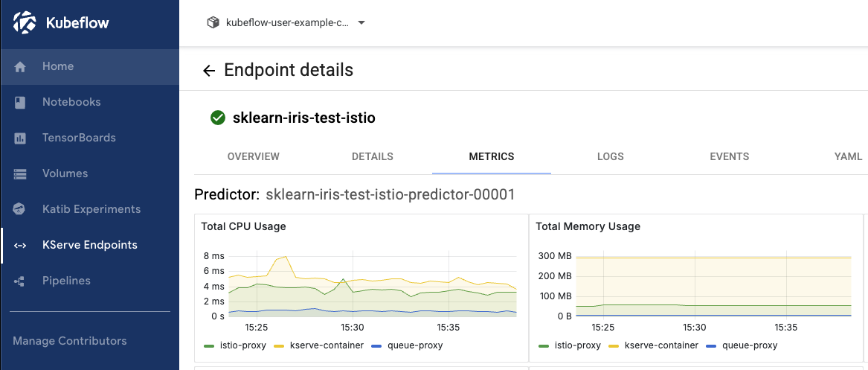Open the kubeflow-user-example namespace dropdown
Viewport: 868px width, 370px height.
[x=286, y=23]
